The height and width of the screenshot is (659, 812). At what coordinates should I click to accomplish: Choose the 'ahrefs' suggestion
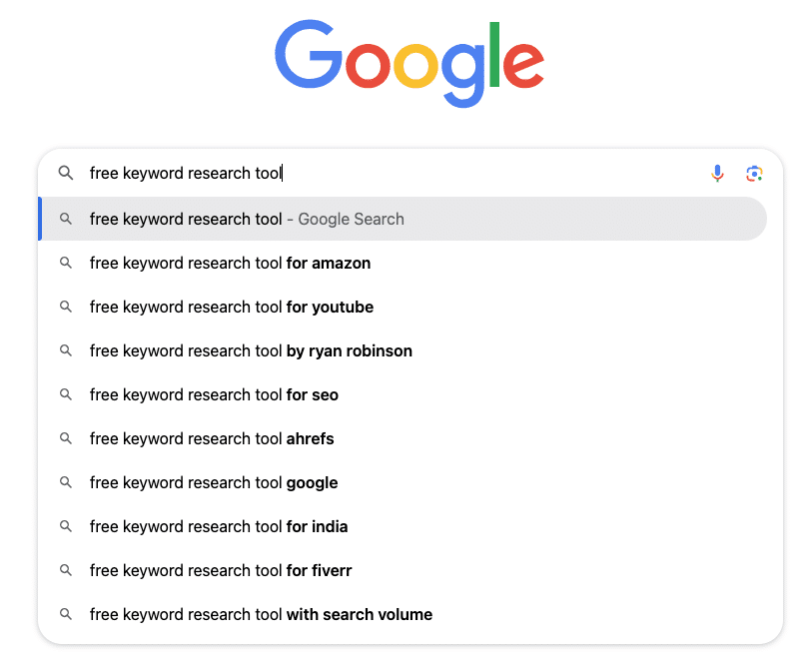tap(212, 438)
